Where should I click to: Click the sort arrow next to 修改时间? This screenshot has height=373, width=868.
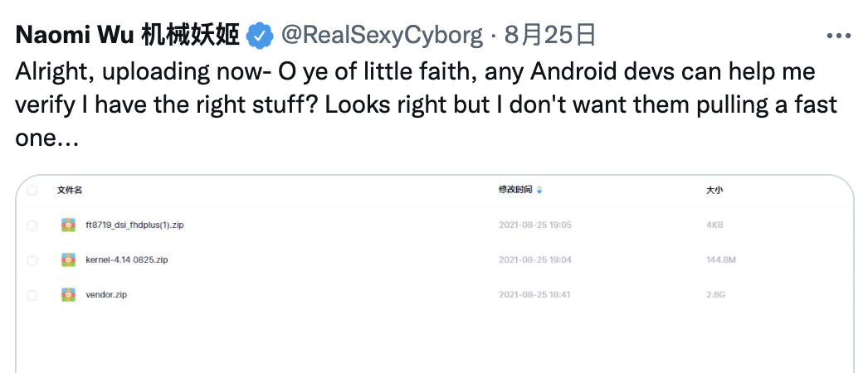point(539,191)
